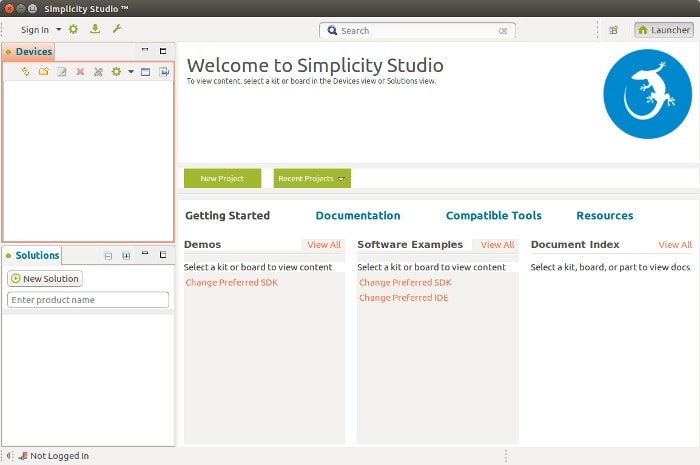The width and height of the screenshot is (700, 465).
Task: Maximize the Solutions panel
Action: [x=163, y=254]
